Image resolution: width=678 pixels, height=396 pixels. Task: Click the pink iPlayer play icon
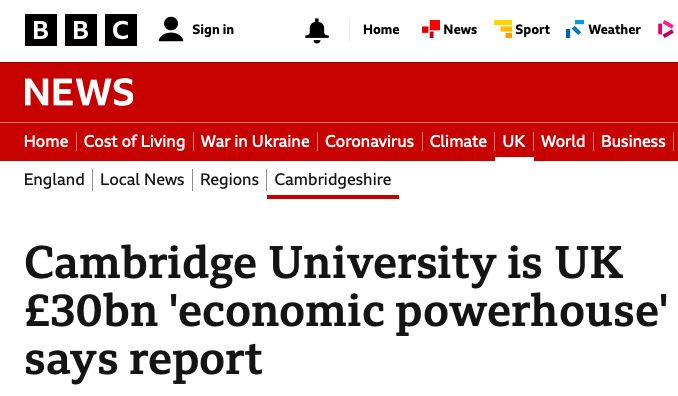point(666,29)
